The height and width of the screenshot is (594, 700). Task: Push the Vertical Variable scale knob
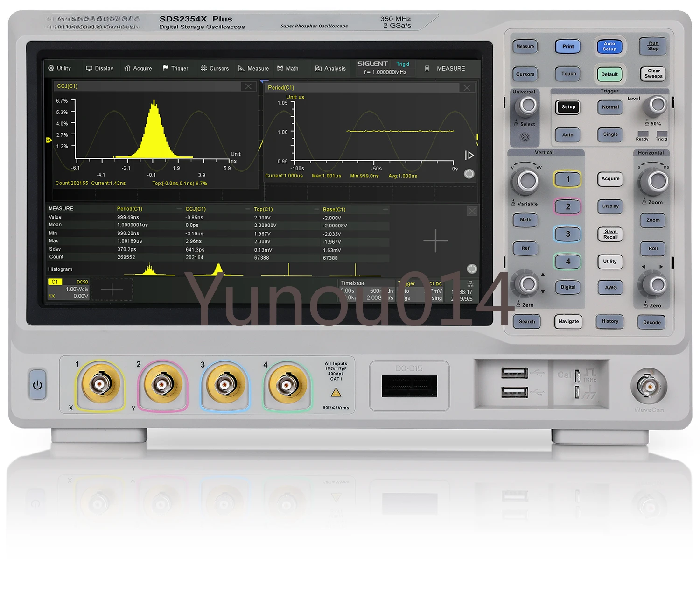tap(527, 181)
